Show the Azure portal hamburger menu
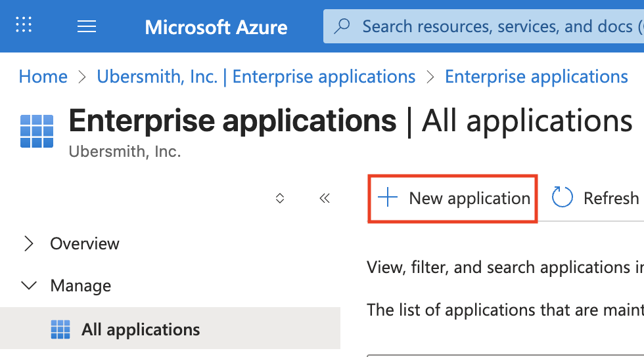Viewport: 644px width, 357px height. [87, 26]
